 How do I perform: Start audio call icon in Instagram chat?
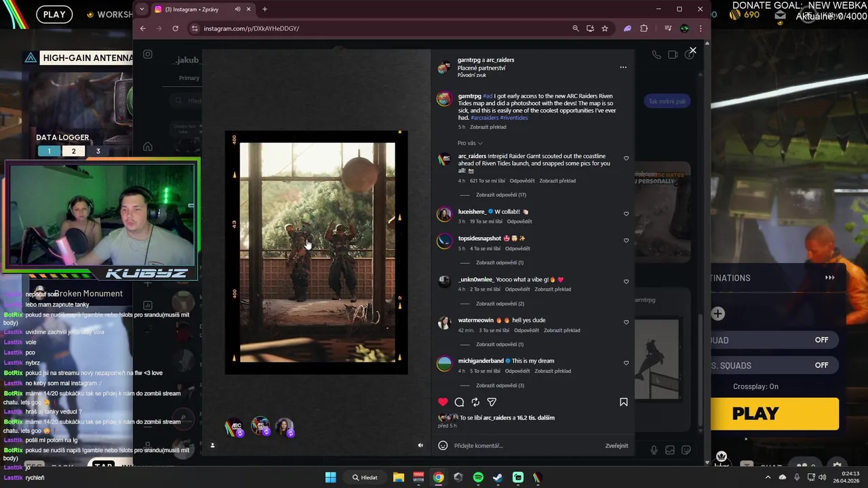pos(656,54)
